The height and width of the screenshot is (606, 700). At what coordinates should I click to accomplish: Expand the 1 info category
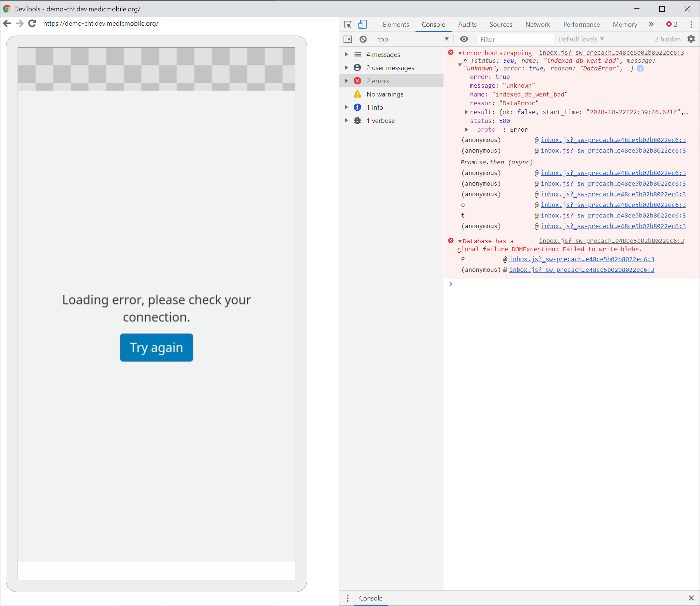pyautogui.click(x=346, y=107)
